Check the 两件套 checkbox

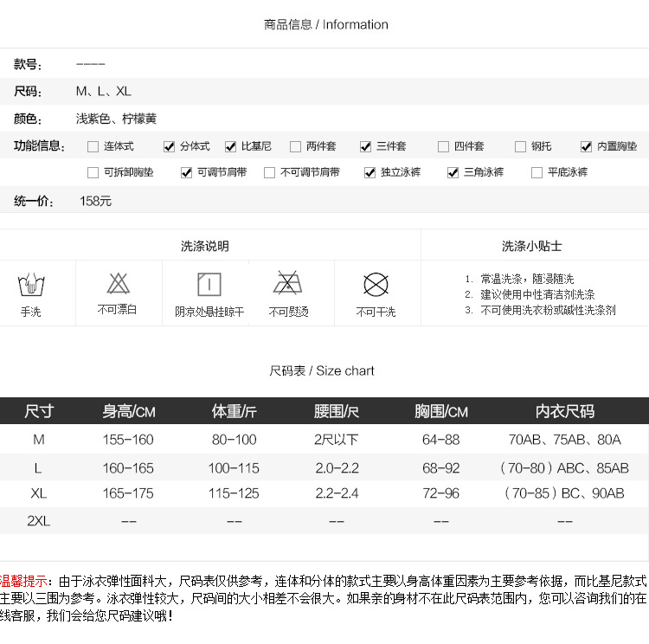[x=296, y=146]
